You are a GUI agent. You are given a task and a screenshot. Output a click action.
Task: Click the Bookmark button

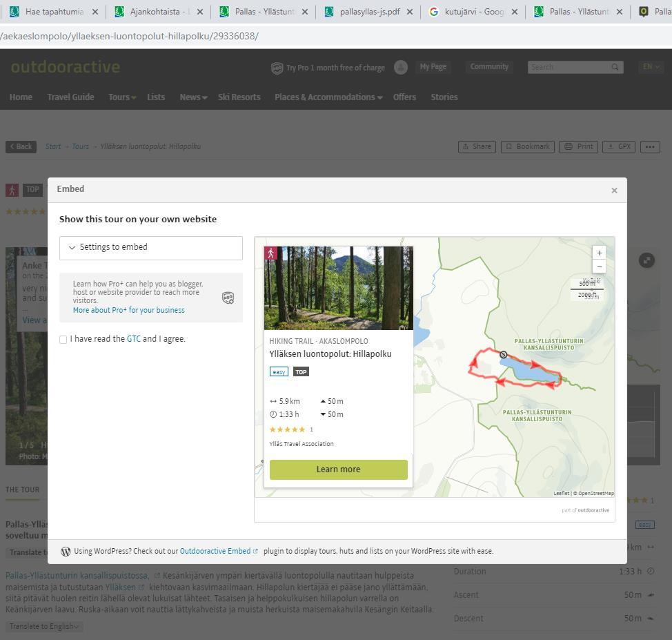(528, 146)
